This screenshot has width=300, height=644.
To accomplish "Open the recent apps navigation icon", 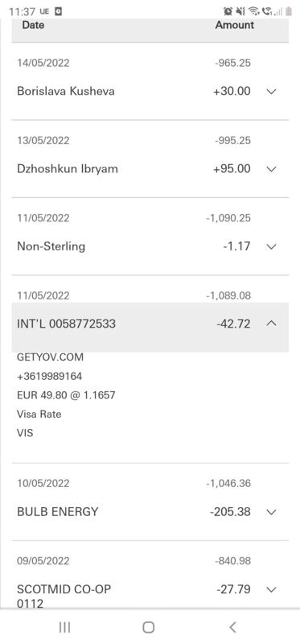I will (x=64, y=627).
